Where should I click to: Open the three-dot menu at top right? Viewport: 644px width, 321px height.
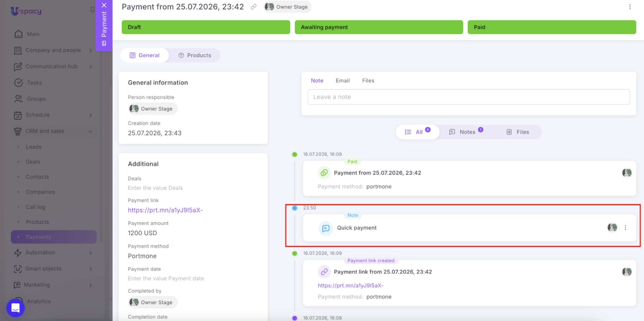[x=630, y=7]
